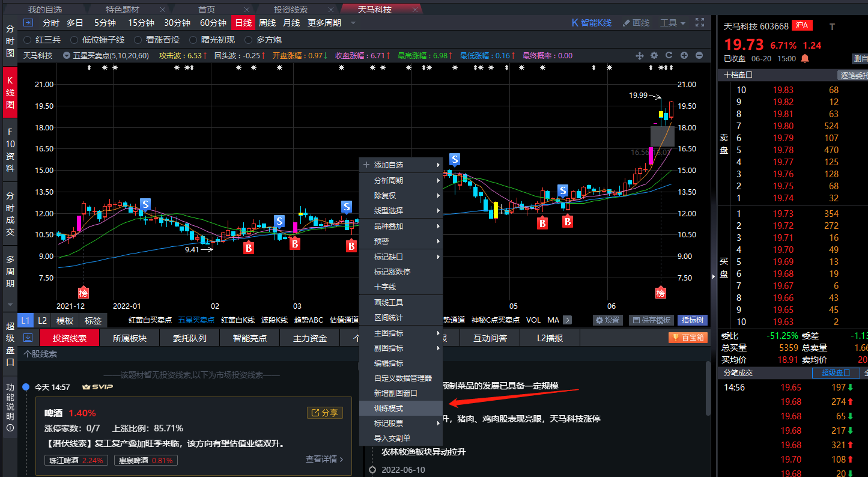Image resolution: width=868 pixels, height=477 pixels.
Task: Select the VOL indicator label
Action: tap(533, 320)
